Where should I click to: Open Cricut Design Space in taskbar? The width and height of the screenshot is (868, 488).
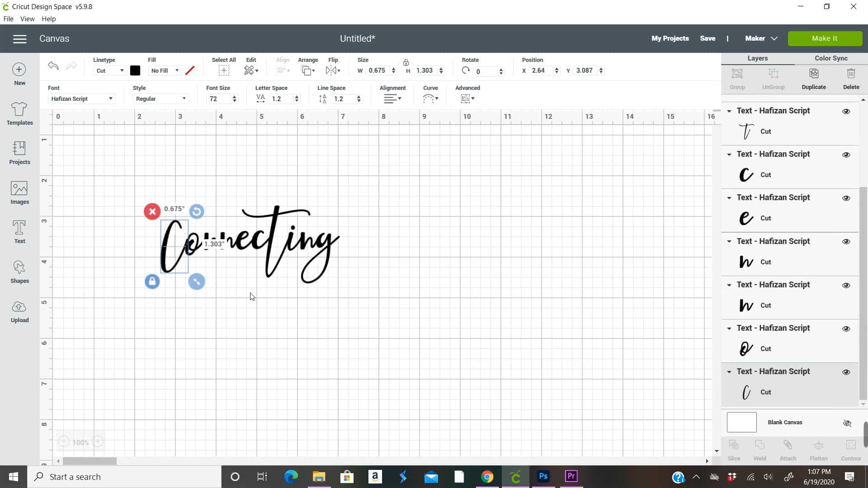515,477
